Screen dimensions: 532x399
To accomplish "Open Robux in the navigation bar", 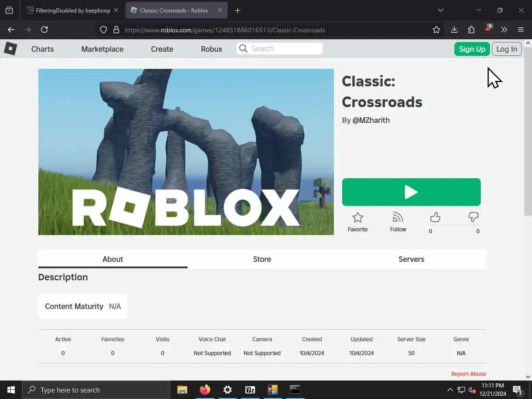I will [x=212, y=49].
